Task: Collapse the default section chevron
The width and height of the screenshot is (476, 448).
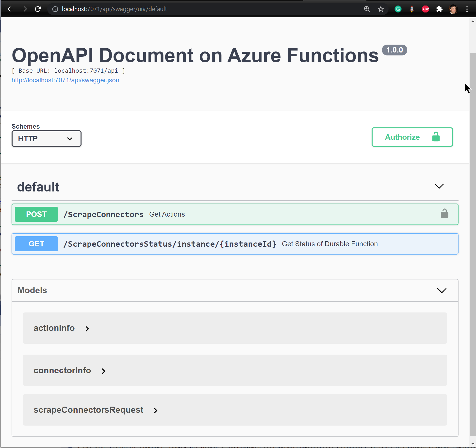Action: click(x=439, y=186)
